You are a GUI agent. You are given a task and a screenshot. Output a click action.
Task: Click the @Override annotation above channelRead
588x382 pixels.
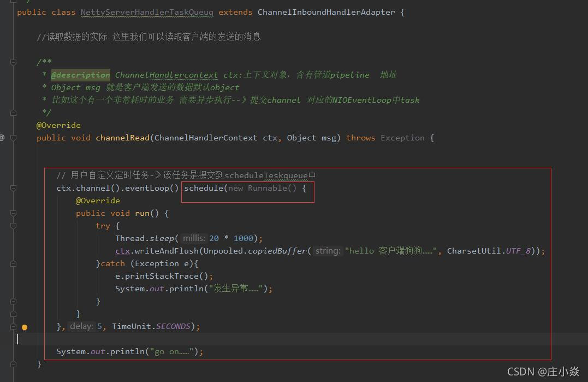click(x=58, y=125)
